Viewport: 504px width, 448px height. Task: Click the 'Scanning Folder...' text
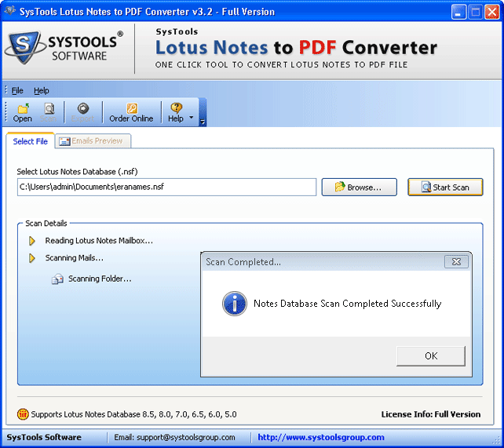tap(100, 279)
